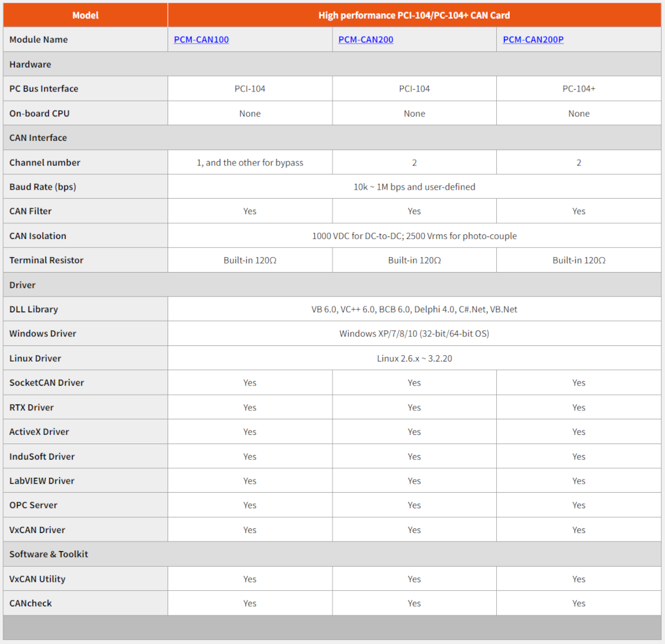Click the 'VxCAN Driver' row label
Image resolution: width=665 pixels, height=644 pixels.
click(x=37, y=530)
